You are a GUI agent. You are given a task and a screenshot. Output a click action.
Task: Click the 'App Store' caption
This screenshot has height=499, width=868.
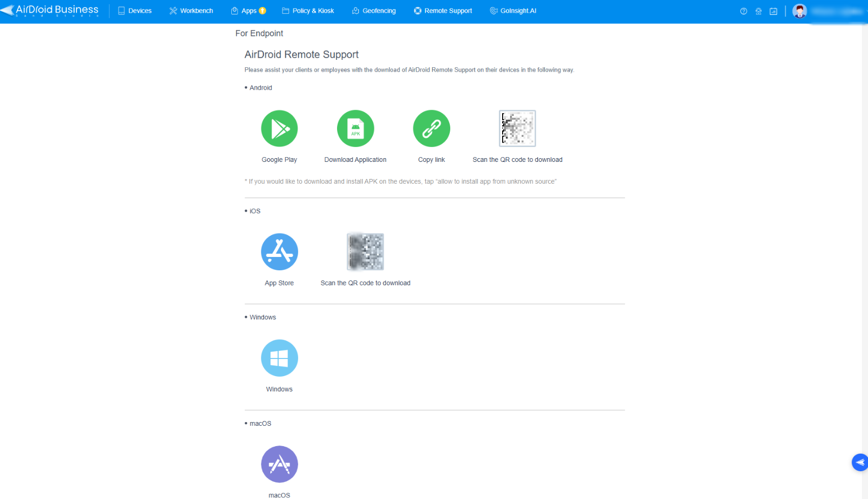pos(279,283)
